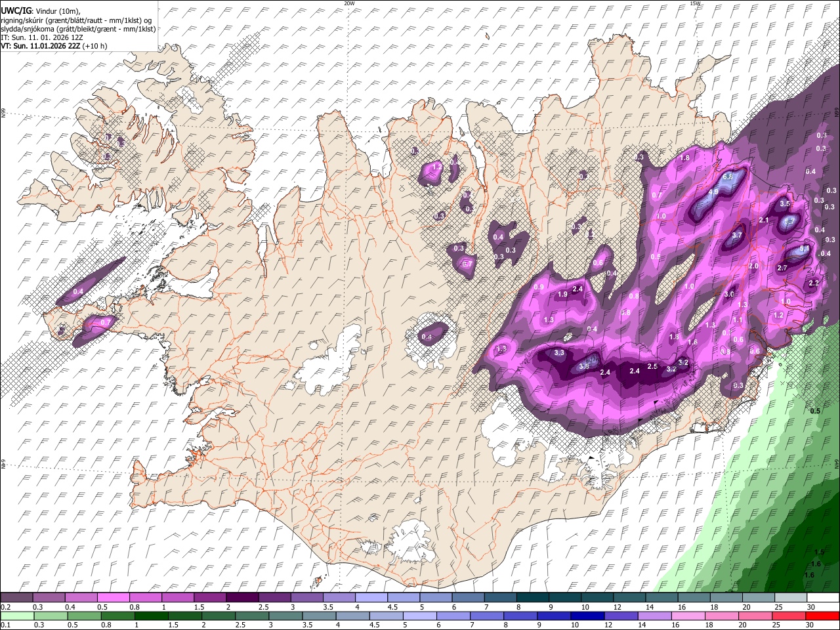Click upper-scale swatch between 6 and 7
The height and width of the screenshot is (630, 840).
[x=468, y=598]
